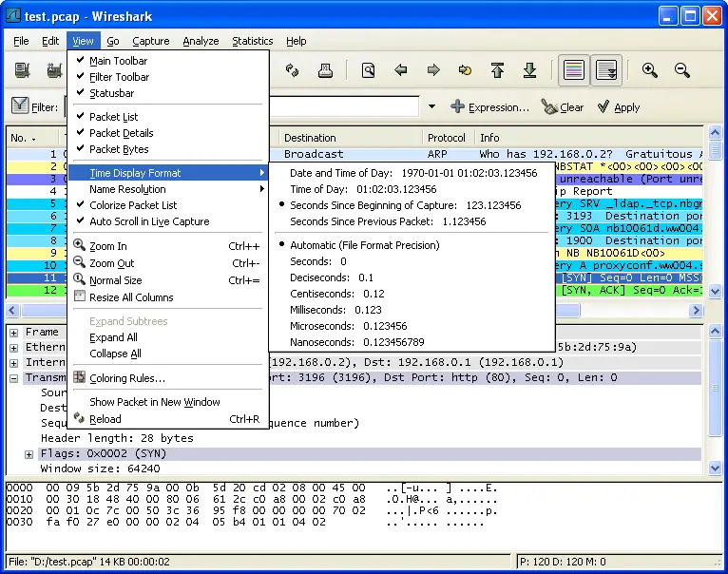
Task: Click the Expression... button
Action: (489, 107)
